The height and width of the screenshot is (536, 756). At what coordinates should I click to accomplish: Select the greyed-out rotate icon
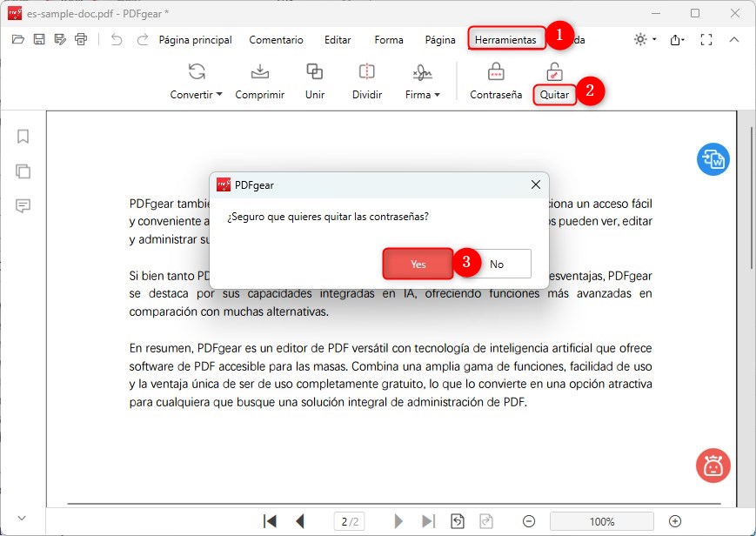[486, 521]
